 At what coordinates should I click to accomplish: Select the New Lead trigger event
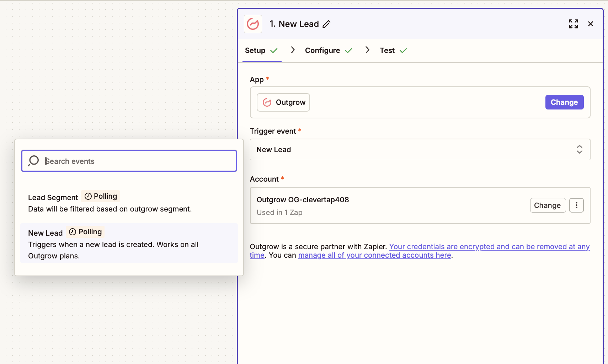129,243
